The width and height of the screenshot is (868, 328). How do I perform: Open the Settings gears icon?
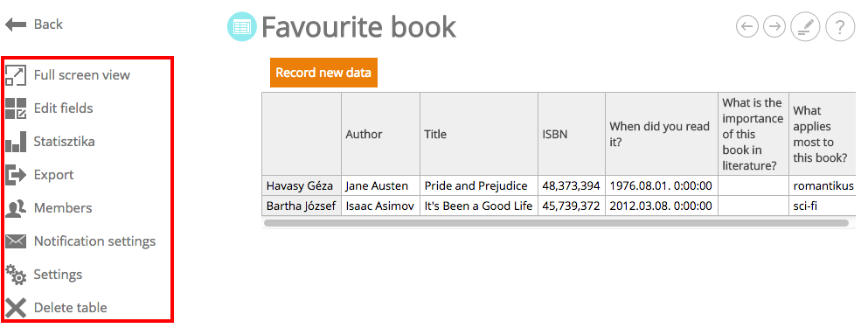[16, 275]
